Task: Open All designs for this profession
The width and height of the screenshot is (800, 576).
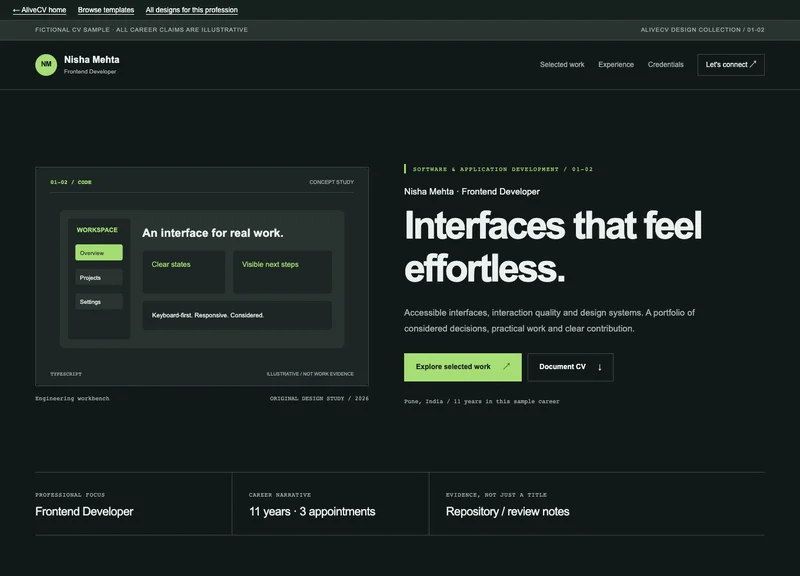Action: pyautogui.click(x=191, y=10)
